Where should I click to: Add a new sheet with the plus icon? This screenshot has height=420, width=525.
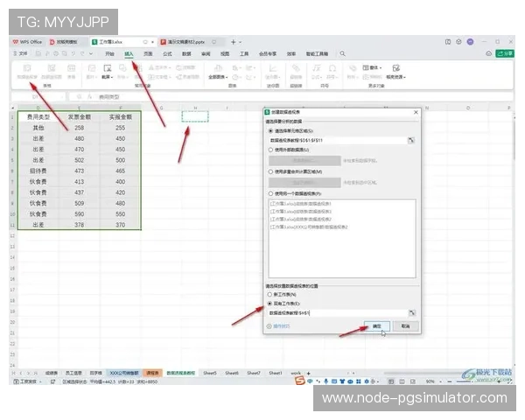[308, 373]
